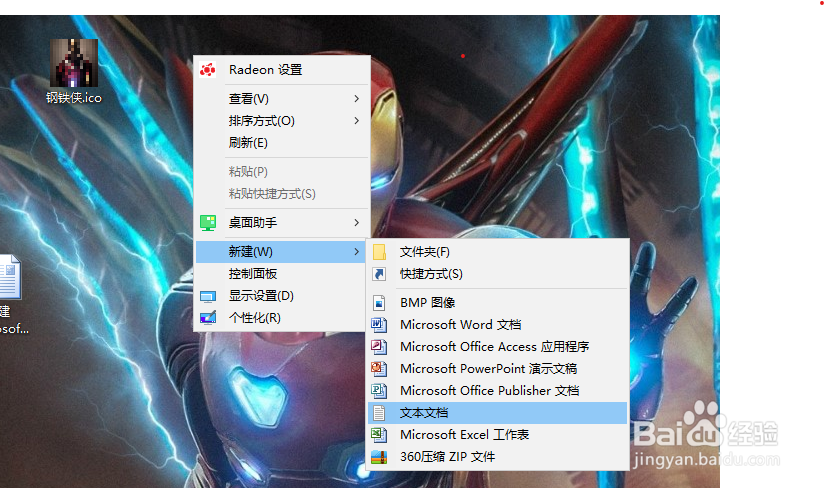Click the Word document icon in submenu
Viewport: 825px width, 488px height.
[x=379, y=325]
